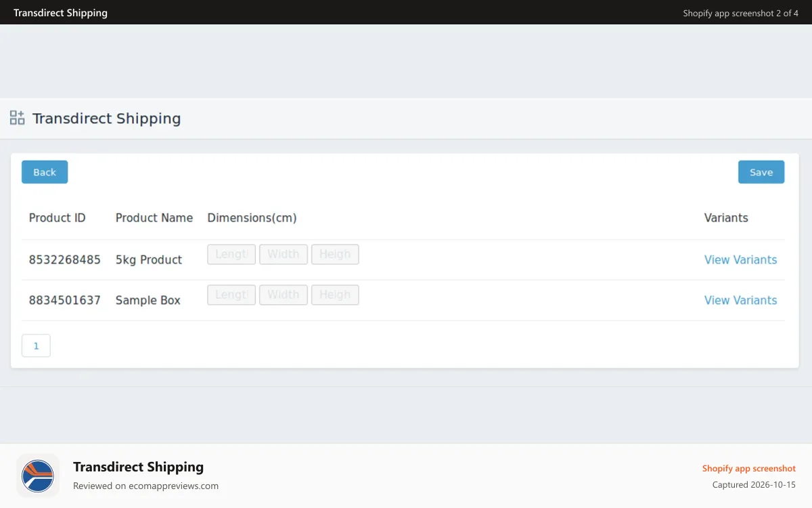Click the Product Name column header
The width and height of the screenshot is (812, 508).
(154, 217)
